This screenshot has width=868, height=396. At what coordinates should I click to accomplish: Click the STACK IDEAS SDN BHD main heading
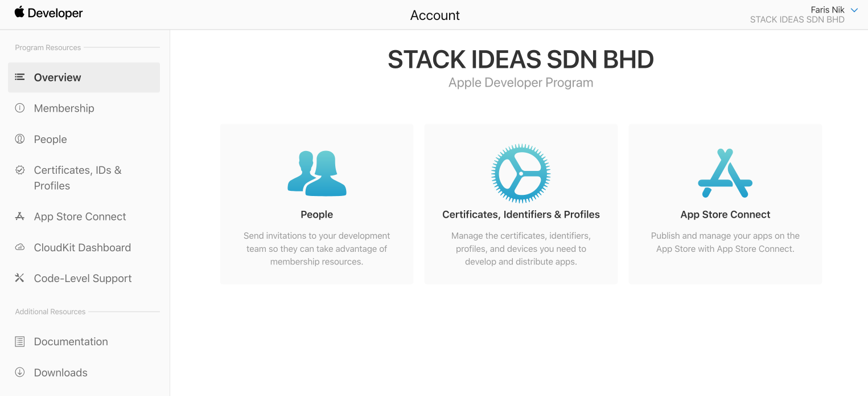pyautogui.click(x=521, y=59)
